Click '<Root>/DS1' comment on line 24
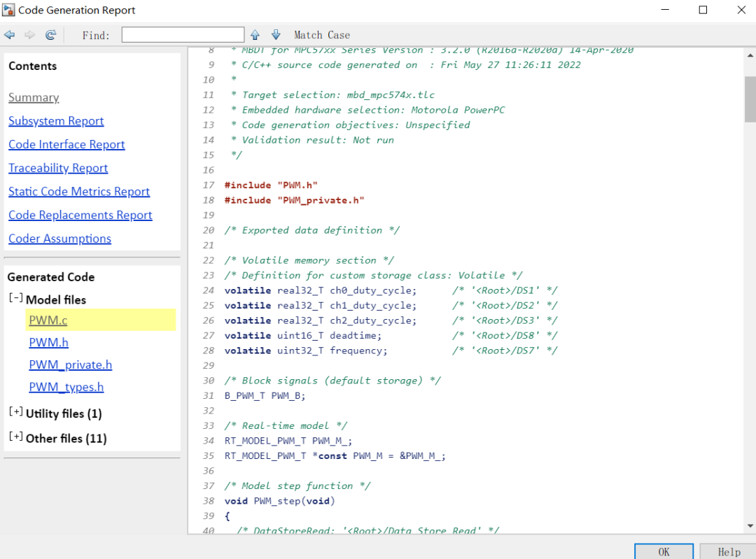Viewport: 756px width, 559px height. (x=505, y=290)
